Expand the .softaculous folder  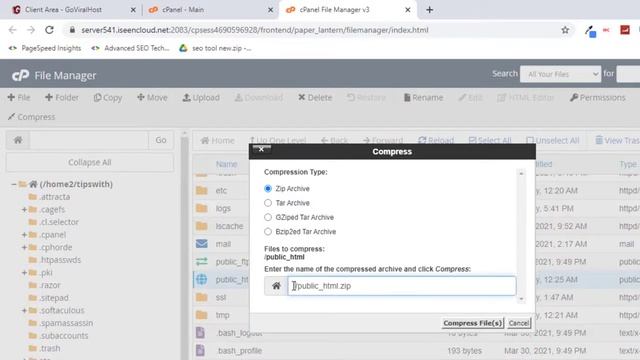point(24,311)
